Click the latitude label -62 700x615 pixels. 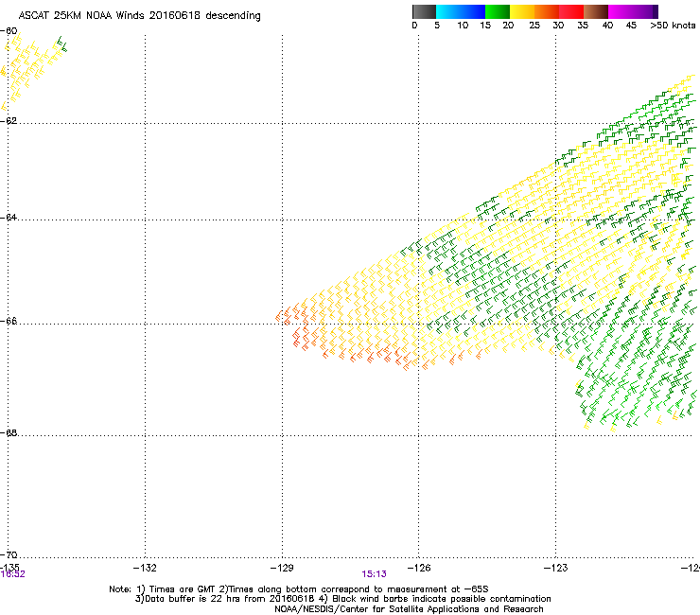(9, 121)
